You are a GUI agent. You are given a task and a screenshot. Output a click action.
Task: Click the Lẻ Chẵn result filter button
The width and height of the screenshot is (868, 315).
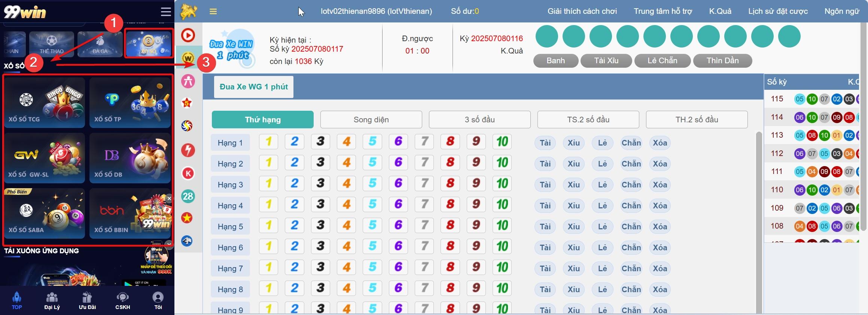click(x=663, y=61)
